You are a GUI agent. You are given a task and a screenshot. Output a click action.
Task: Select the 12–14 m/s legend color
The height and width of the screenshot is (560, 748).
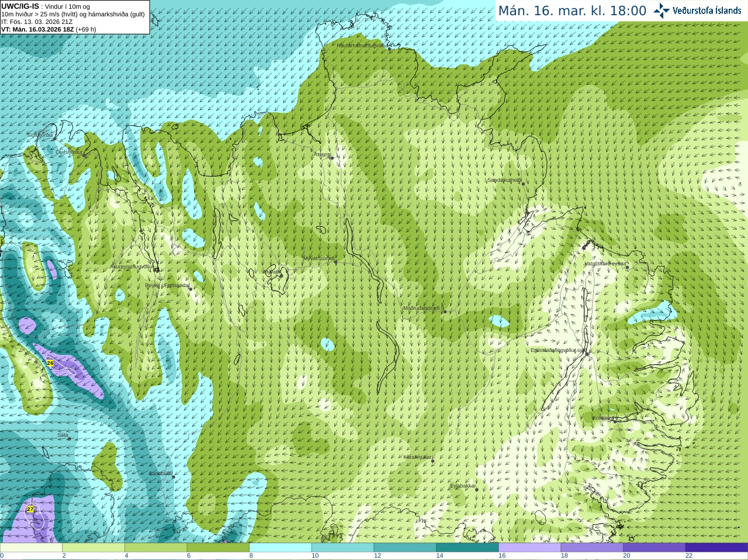[x=405, y=548]
